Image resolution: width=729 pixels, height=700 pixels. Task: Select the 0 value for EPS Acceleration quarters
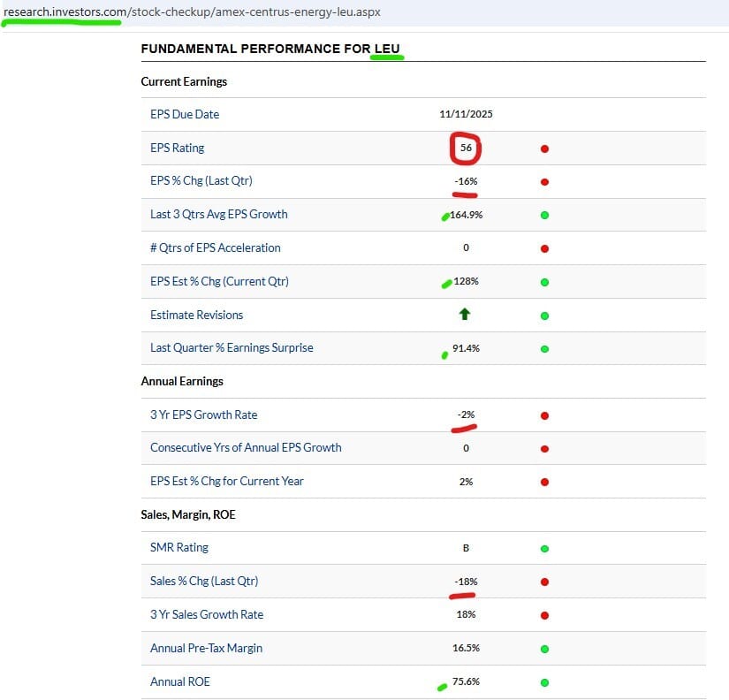click(x=466, y=247)
